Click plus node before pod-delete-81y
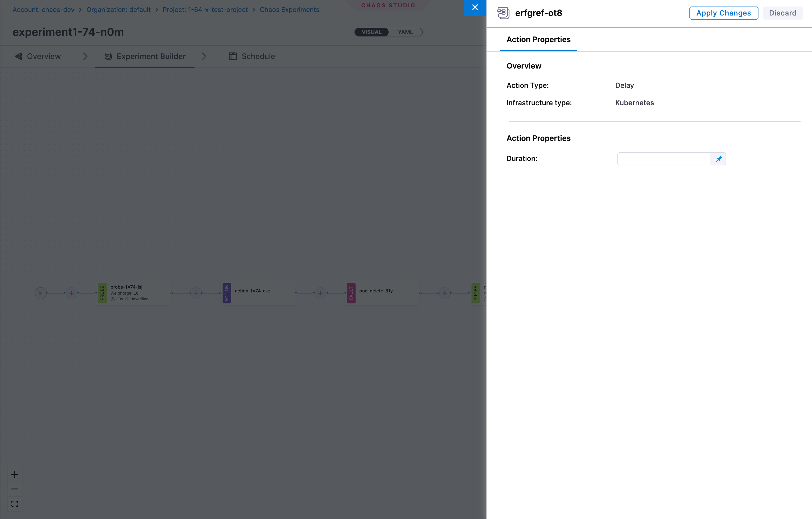 click(x=320, y=293)
